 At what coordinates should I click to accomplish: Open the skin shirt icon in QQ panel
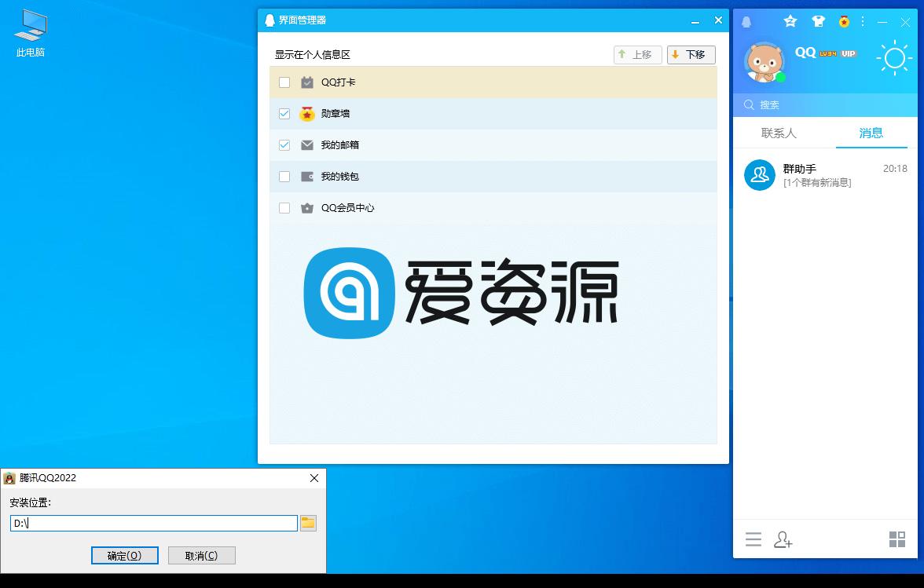point(818,22)
